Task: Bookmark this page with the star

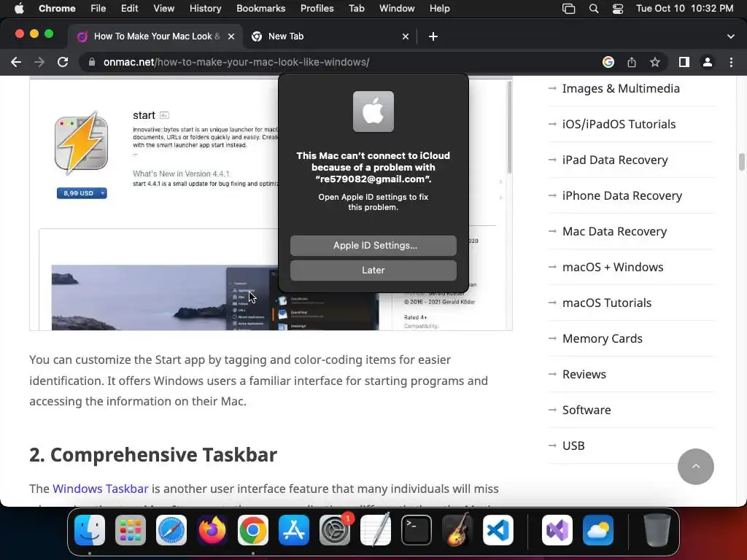Action: tap(655, 62)
